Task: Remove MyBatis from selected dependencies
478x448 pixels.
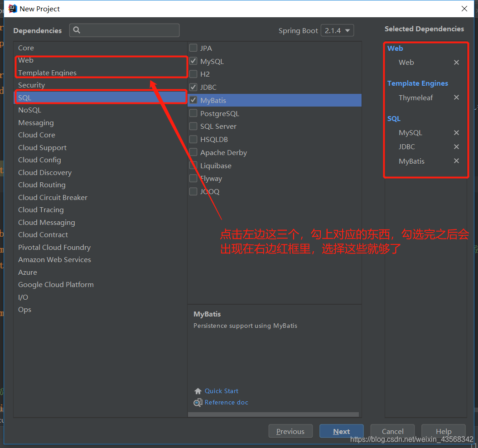Action: (456, 161)
